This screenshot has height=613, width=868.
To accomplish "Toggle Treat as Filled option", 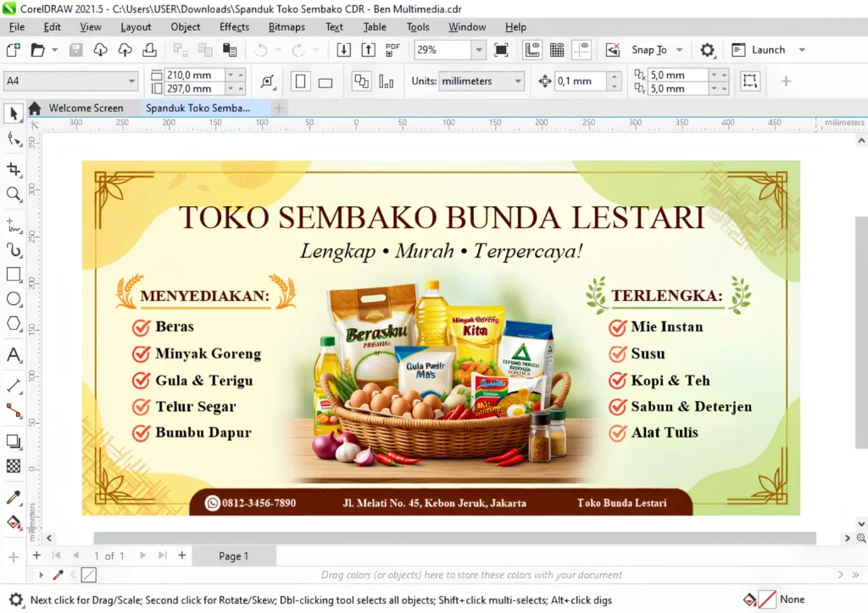I will click(750, 81).
